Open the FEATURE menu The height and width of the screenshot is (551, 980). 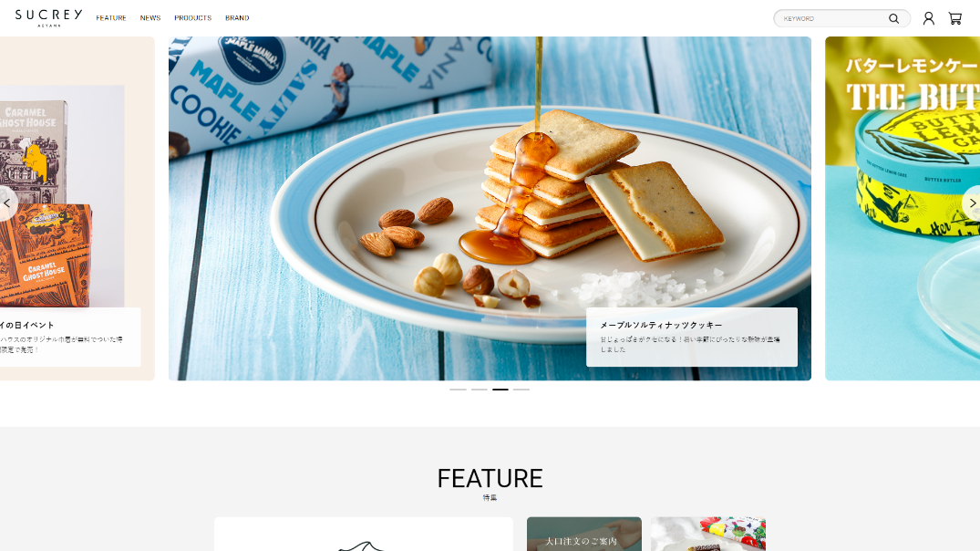click(111, 18)
